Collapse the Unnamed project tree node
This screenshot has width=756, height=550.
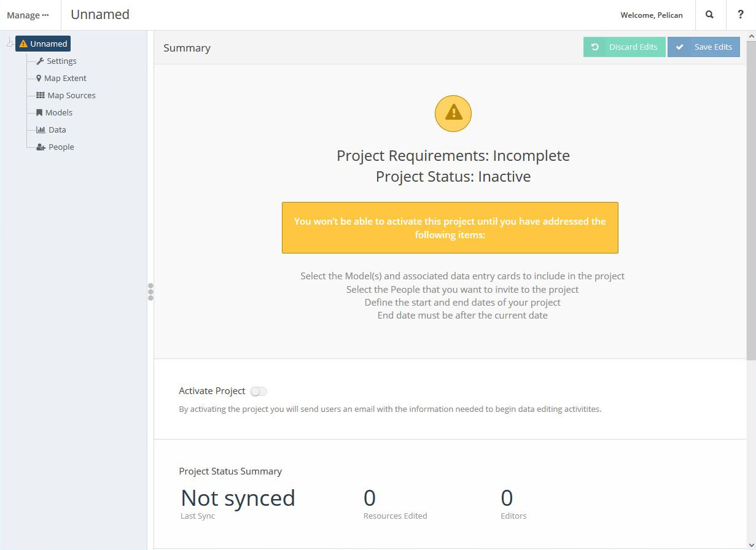pyautogui.click(x=9, y=44)
